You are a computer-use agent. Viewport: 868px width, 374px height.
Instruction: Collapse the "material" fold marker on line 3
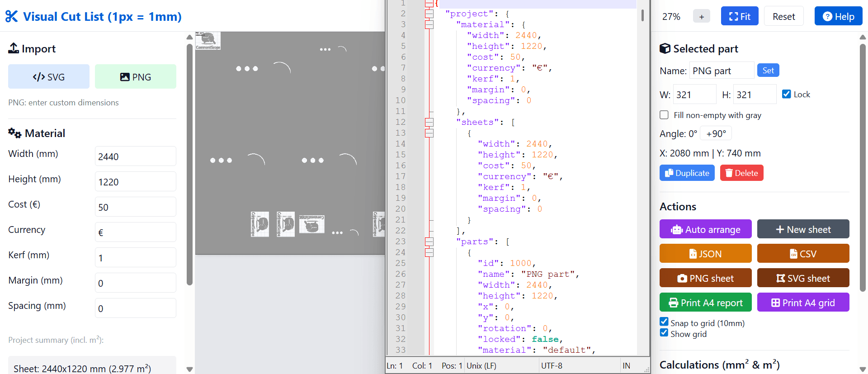[429, 25]
